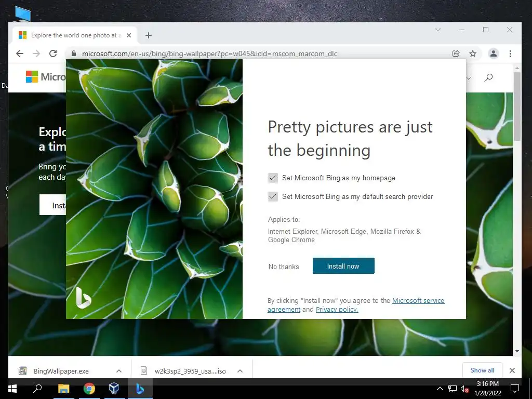The image size is (532, 399).
Task: Bookmark this page with the star icon
Action: point(473,54)
